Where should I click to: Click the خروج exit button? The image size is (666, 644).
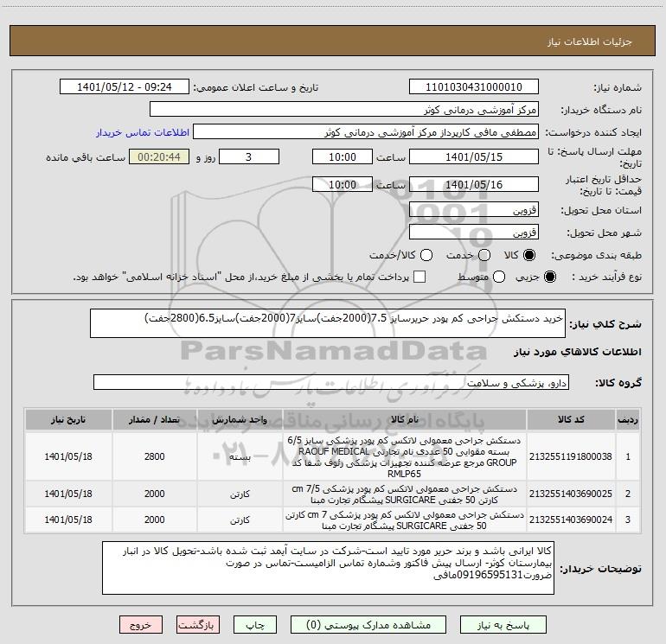pyautogui.click(x=141, y=625)
